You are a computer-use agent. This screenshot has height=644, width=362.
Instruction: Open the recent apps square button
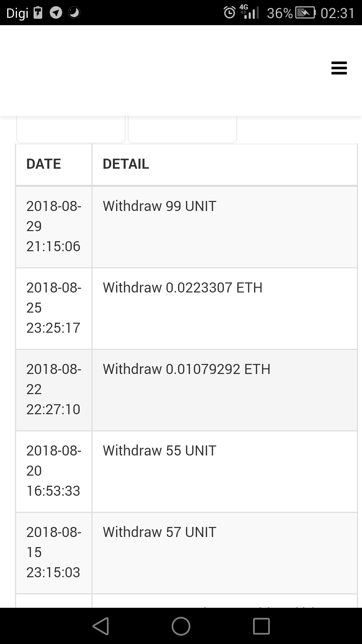tap(261, 626)
